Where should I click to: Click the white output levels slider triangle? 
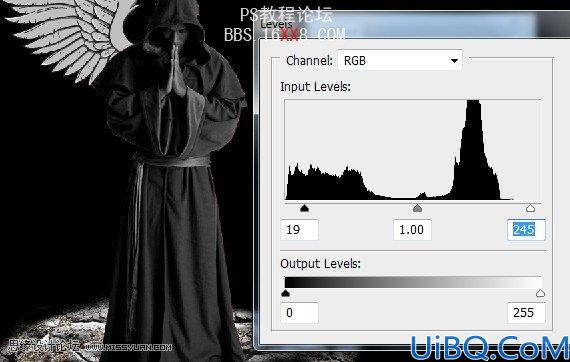tap(541, 293)
